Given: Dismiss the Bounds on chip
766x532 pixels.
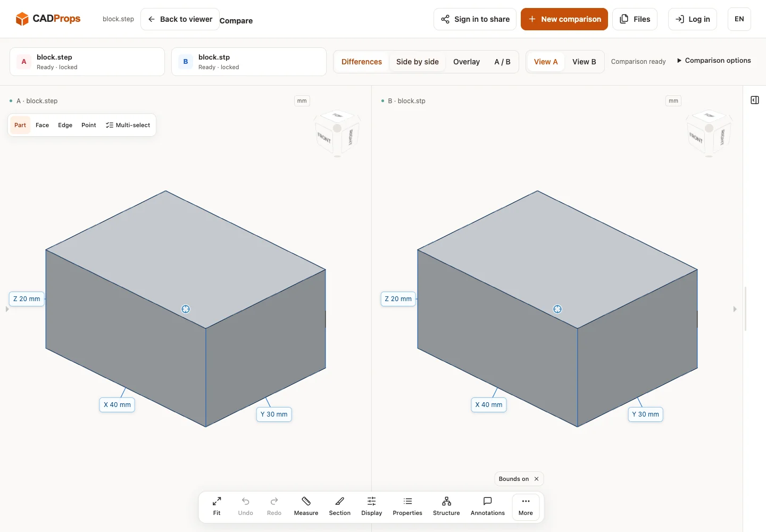Looking at the screenshot, I should point(536,479).
